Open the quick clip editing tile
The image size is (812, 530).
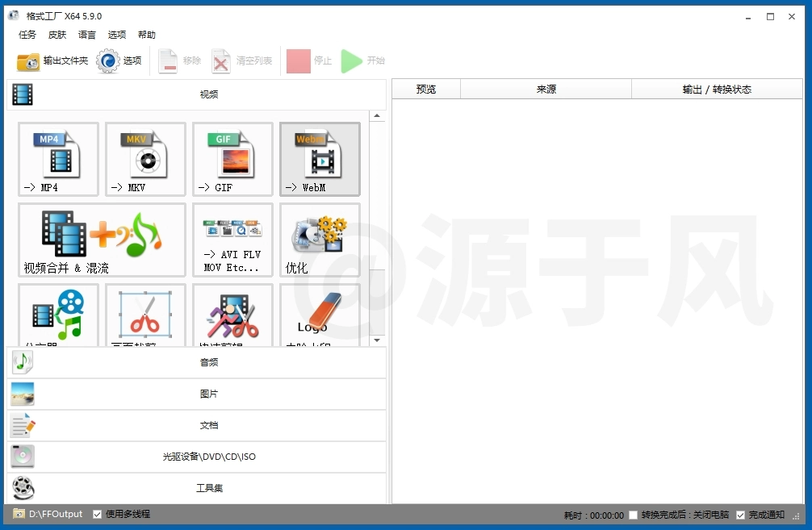click(x=232, y=315)
